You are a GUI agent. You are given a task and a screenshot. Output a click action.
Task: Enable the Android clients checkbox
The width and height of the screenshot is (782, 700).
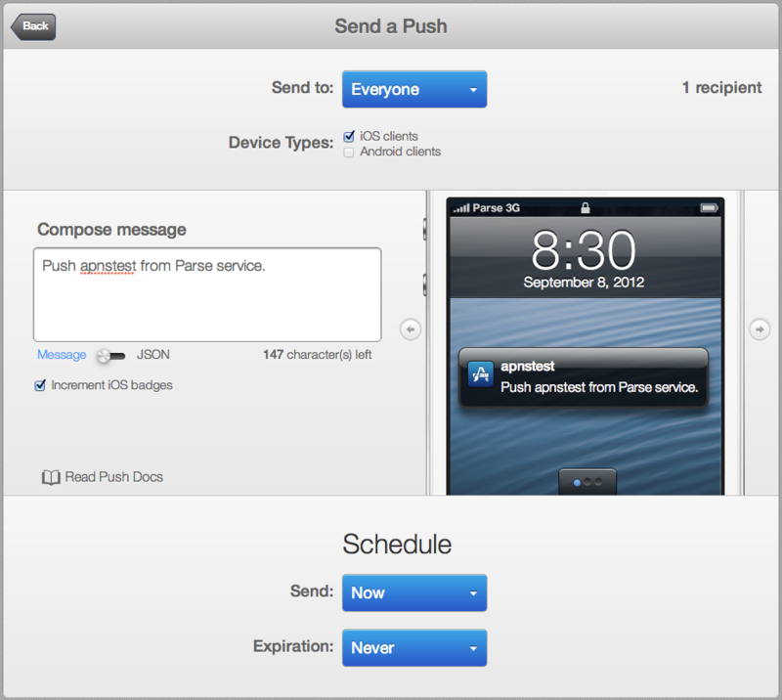[x=349, y=152]
